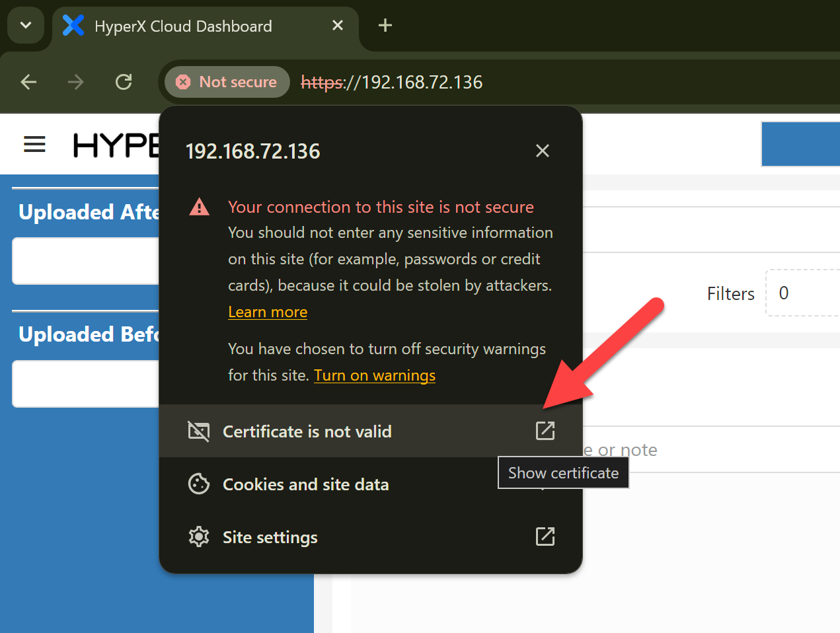Click the cookie icon
This screenshot has width=840, height=633.
point(199,484)
